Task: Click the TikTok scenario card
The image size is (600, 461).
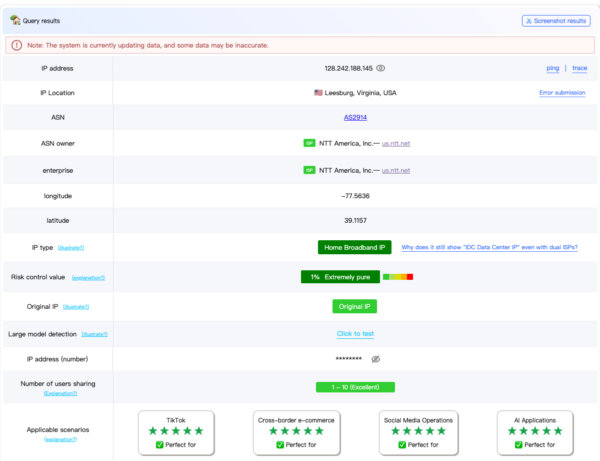Action: [x=176, y=433]
